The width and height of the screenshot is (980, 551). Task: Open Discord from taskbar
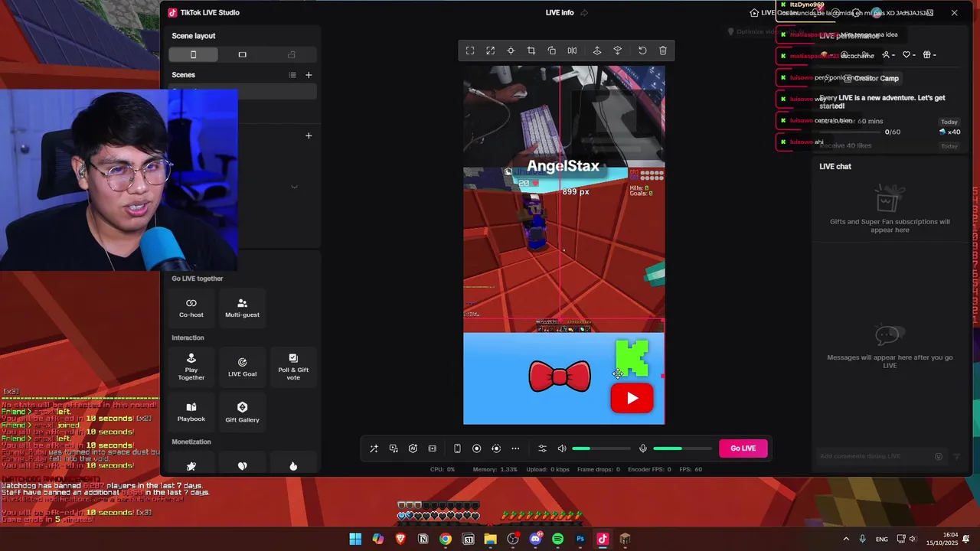point(535,539)
